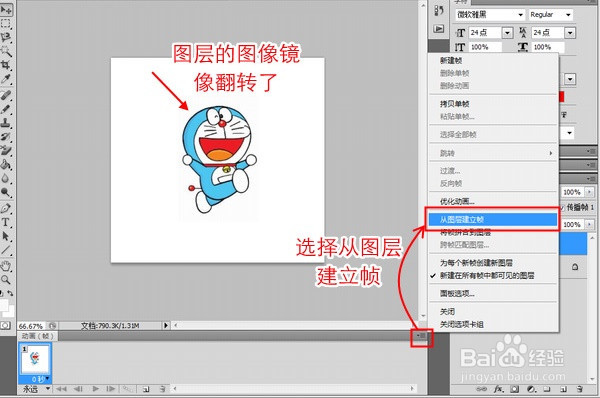The width and height of the screenshot is (600, 398).
Task: Click the horizontal scale 100% field
Action: pyautogui.click(x=548, y=47)
